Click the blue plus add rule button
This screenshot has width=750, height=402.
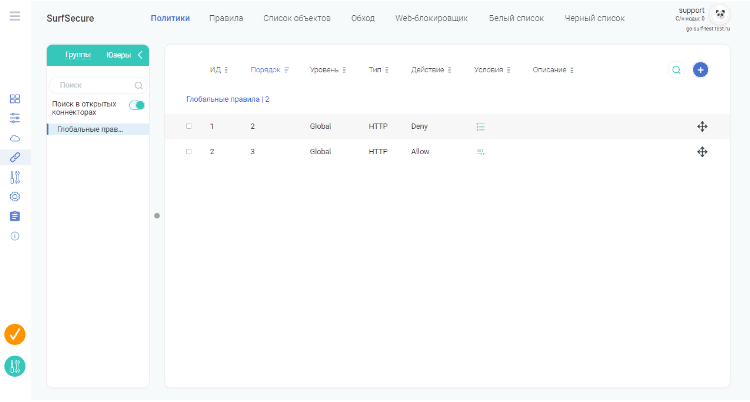[700, 70]
